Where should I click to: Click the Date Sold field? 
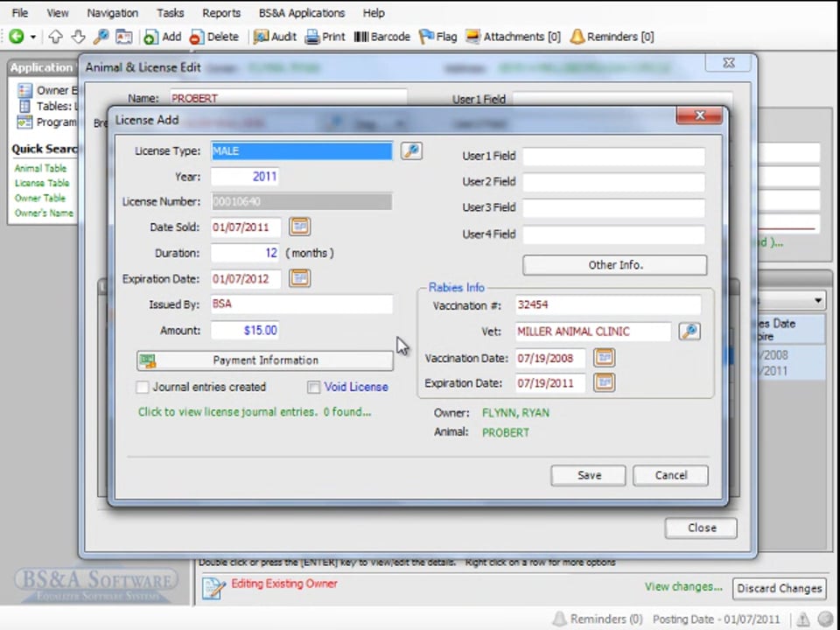click(246, 227)
